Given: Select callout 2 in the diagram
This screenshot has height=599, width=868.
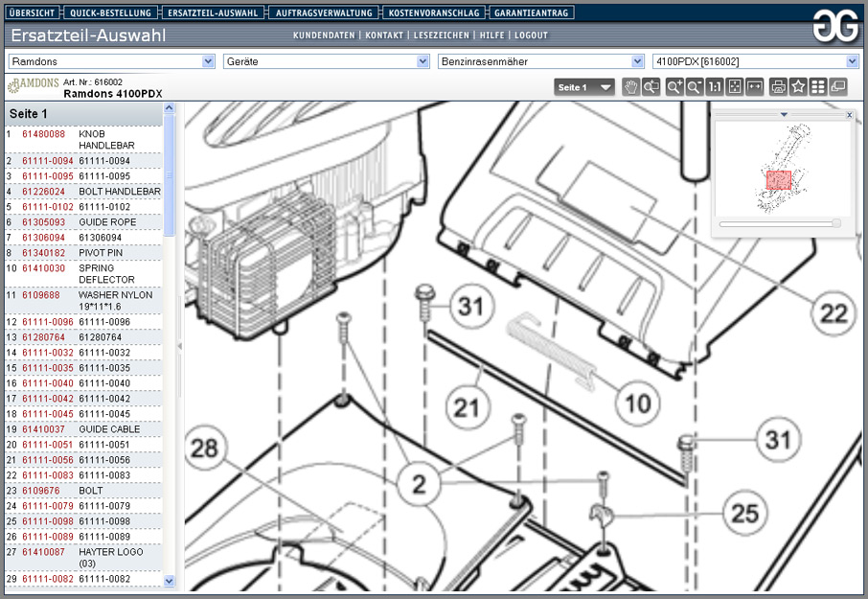Looking at the screenshot, I should [419, 484].
